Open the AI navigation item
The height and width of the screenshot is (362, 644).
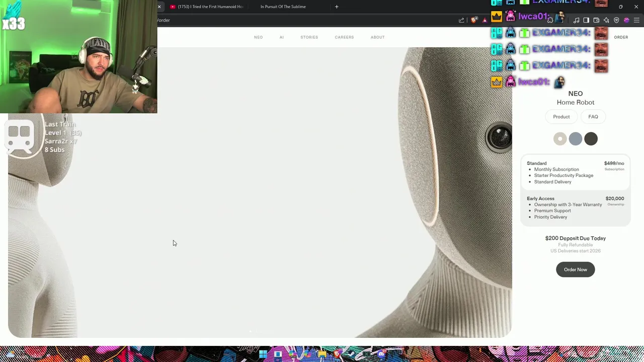click(x=282, y=37)
